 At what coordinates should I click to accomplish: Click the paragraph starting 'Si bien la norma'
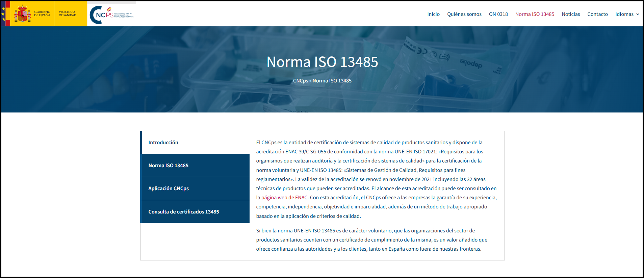[371, 240]
